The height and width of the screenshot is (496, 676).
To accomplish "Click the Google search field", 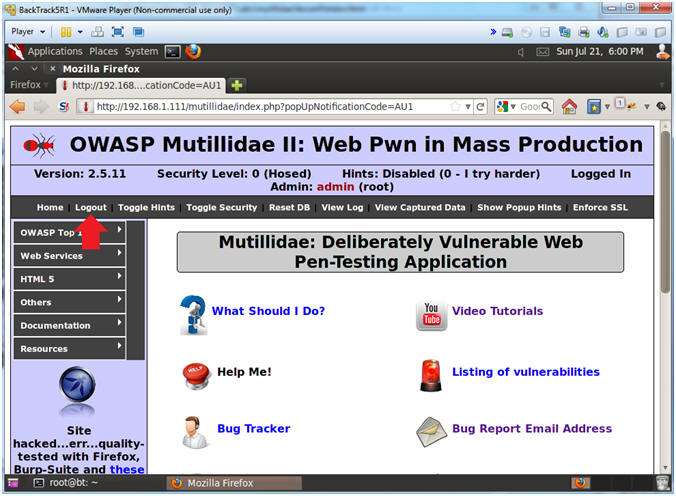I will coord(530,107).
